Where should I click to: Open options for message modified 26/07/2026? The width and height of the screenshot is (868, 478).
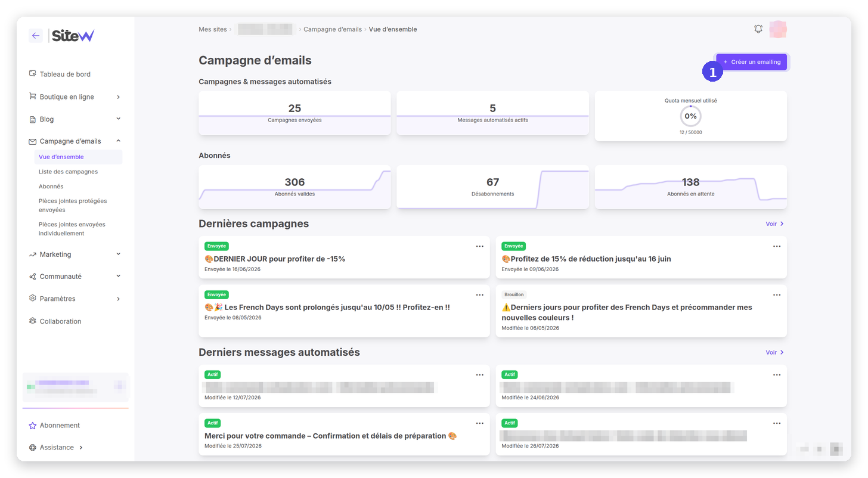point(777,423)
